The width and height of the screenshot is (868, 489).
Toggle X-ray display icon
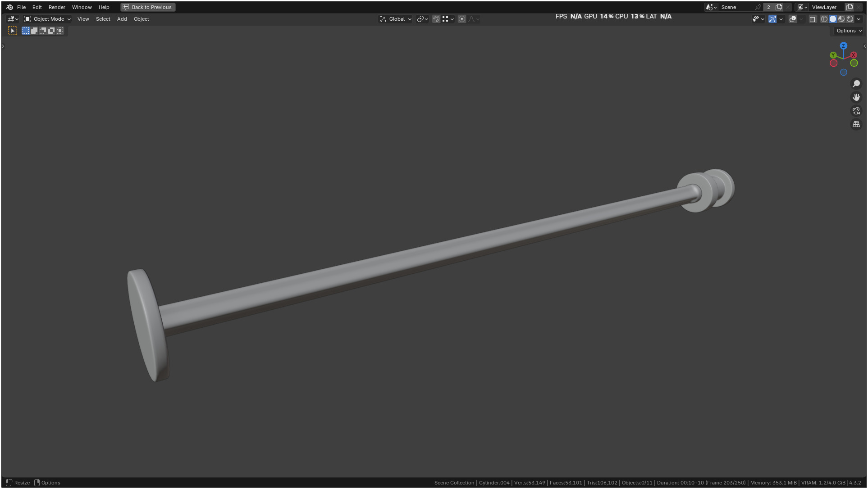813,19
